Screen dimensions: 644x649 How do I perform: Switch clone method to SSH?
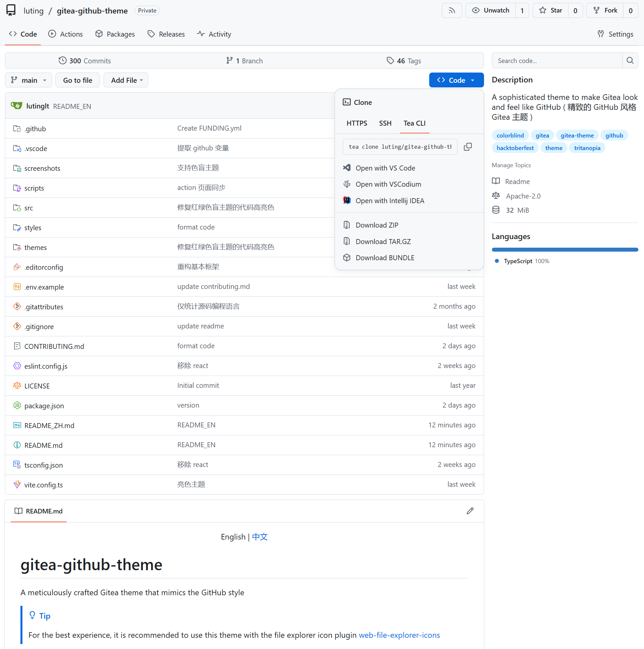tap(385, 123)
